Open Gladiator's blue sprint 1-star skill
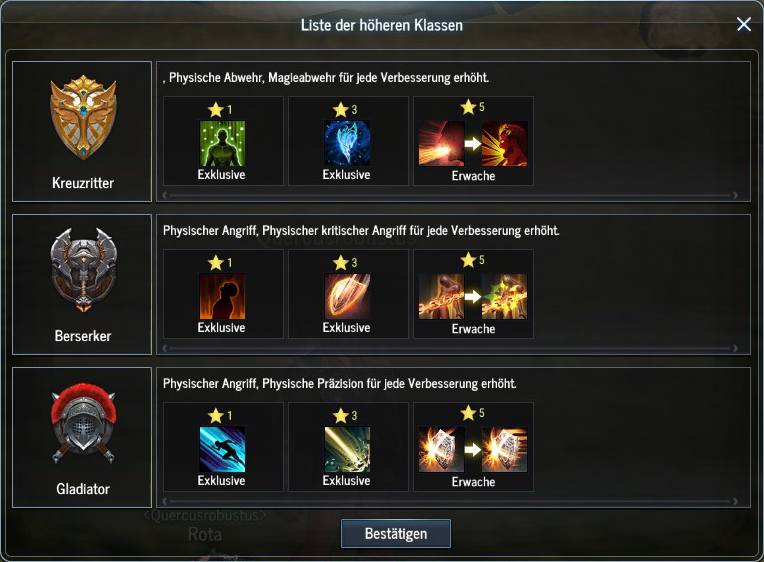Image resolution: width=764 pixels, height=562 pixels. coord(222,449)
